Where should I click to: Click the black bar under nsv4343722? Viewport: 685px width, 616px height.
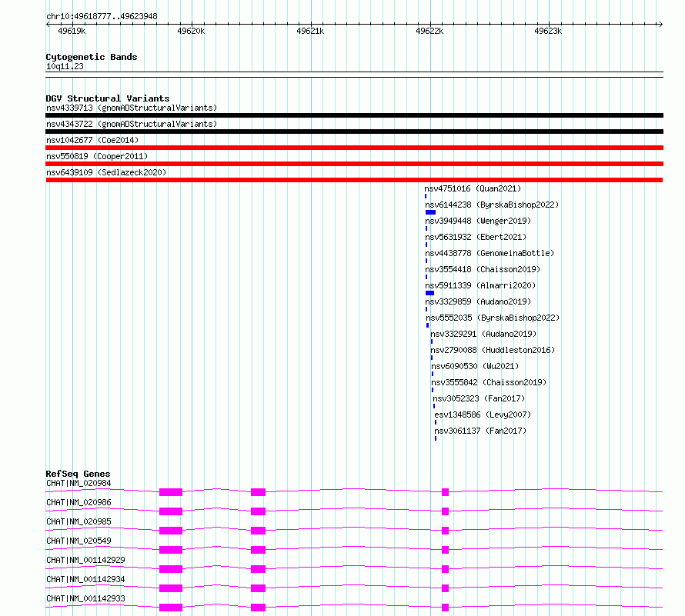354,132
